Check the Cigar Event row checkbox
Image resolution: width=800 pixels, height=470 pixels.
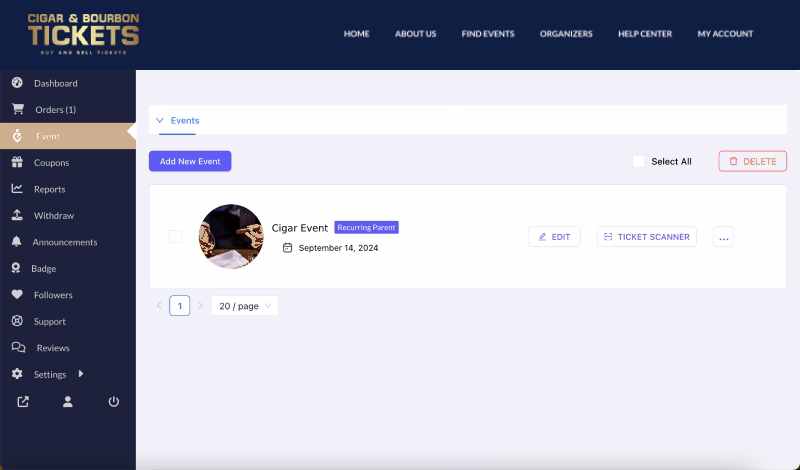pos(176,236)
